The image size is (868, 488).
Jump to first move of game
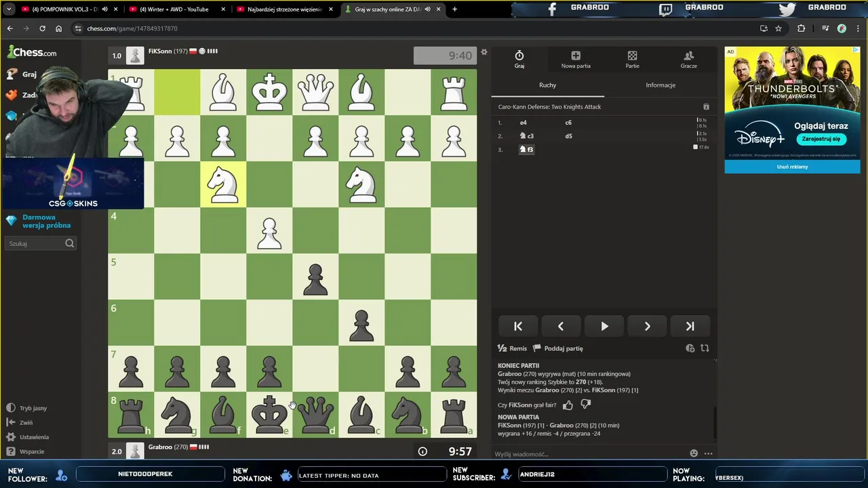point(518,326)
